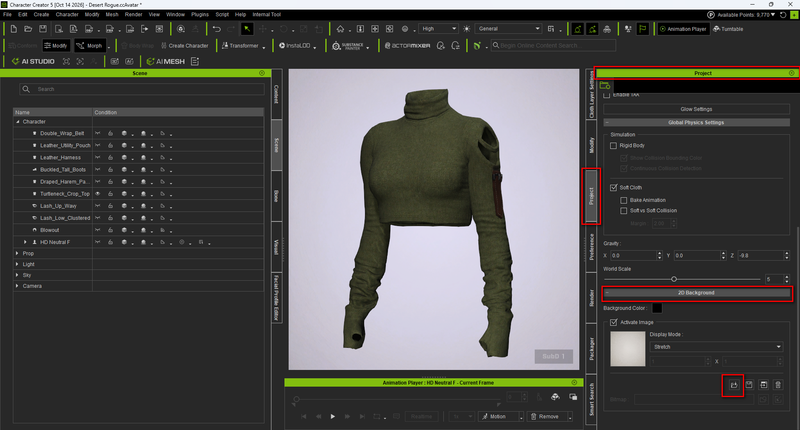Enable the Rigid Body checkbox
Screen dimensions: 800x430
pyautogui.click(x=613, y=146)
